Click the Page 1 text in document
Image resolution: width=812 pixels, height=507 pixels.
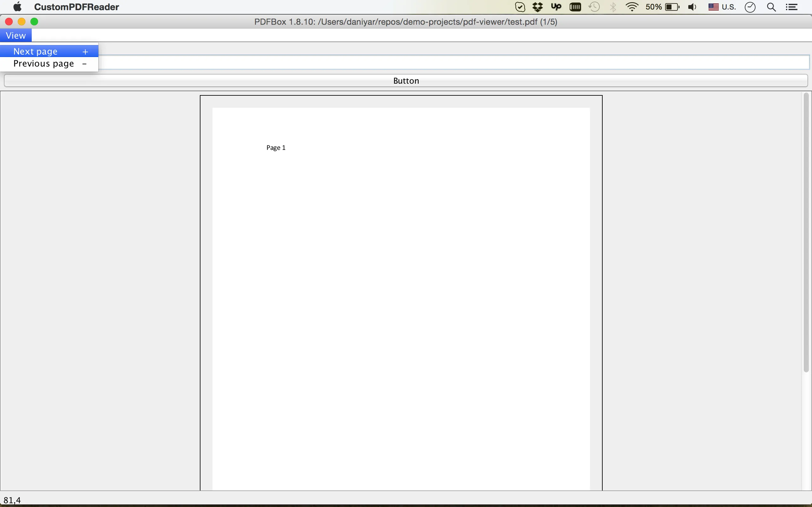click(276, 148)
